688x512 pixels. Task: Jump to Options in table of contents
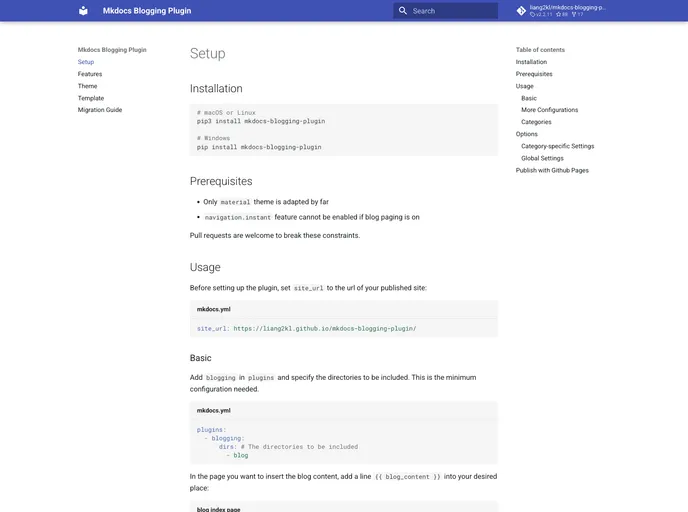pos(527,134)
